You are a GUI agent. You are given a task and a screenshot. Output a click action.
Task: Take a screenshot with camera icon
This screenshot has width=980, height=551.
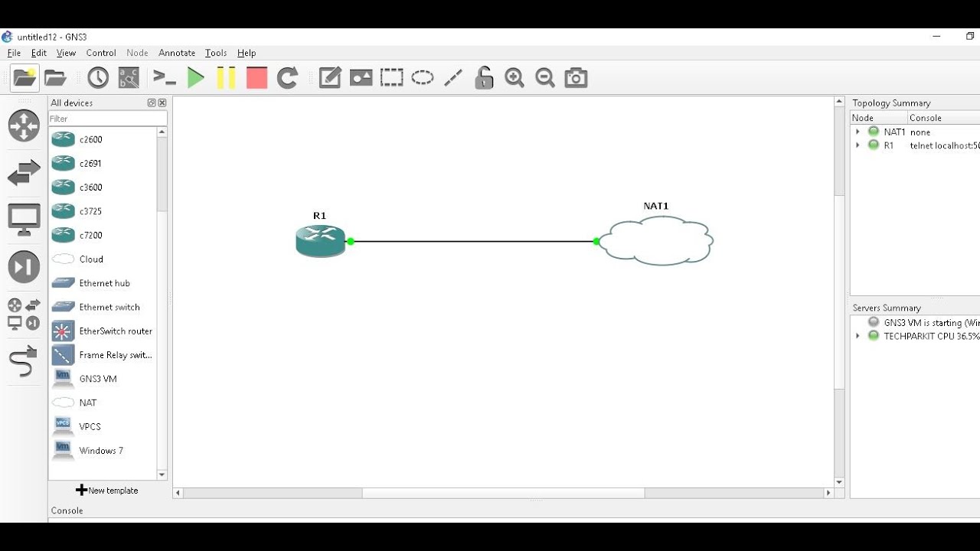click(x=576, y=77)
